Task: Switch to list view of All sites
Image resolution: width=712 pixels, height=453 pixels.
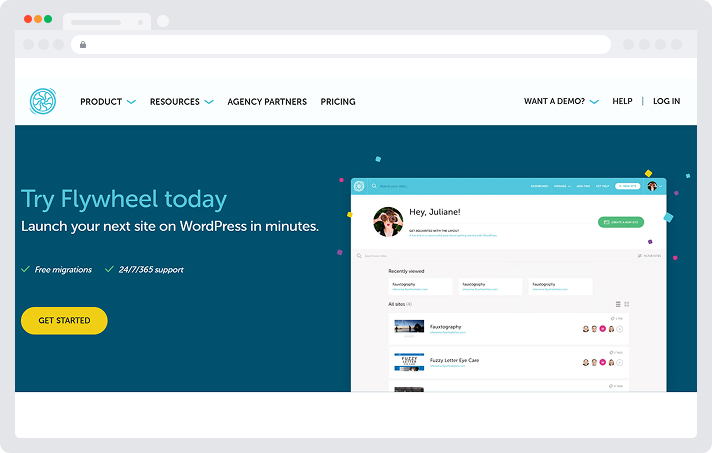Action: 618,304
